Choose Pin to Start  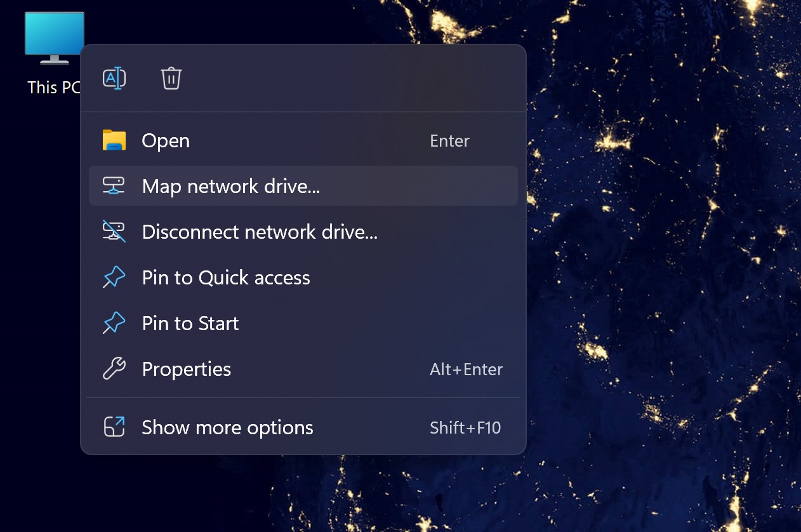(x=303, y=323)
